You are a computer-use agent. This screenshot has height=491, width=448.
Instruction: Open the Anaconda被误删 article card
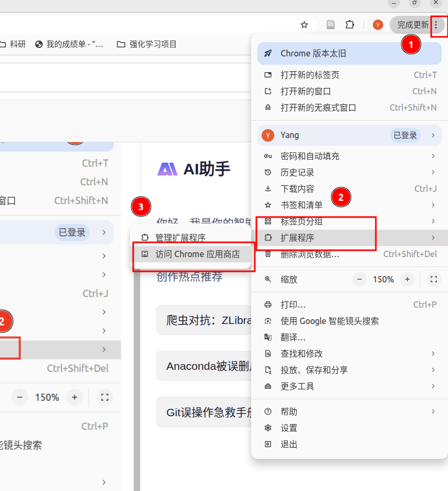204,366
